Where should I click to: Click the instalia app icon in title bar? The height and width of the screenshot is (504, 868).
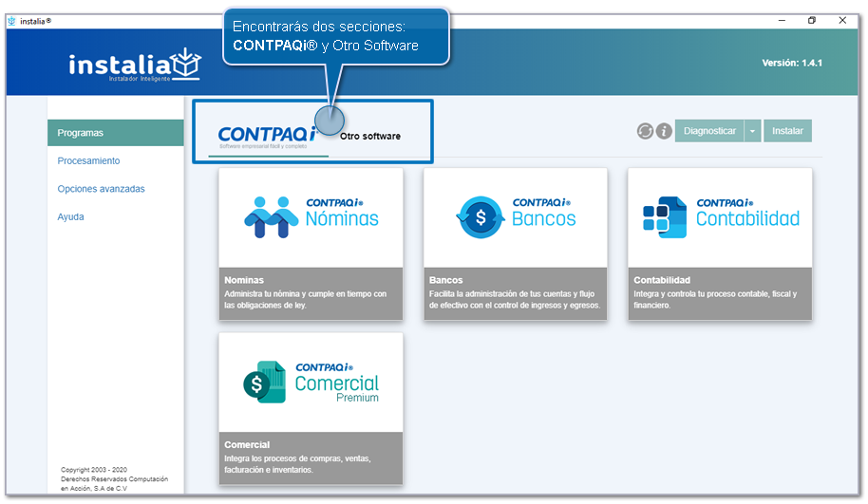pyautogui.click(x=11, y=21)
